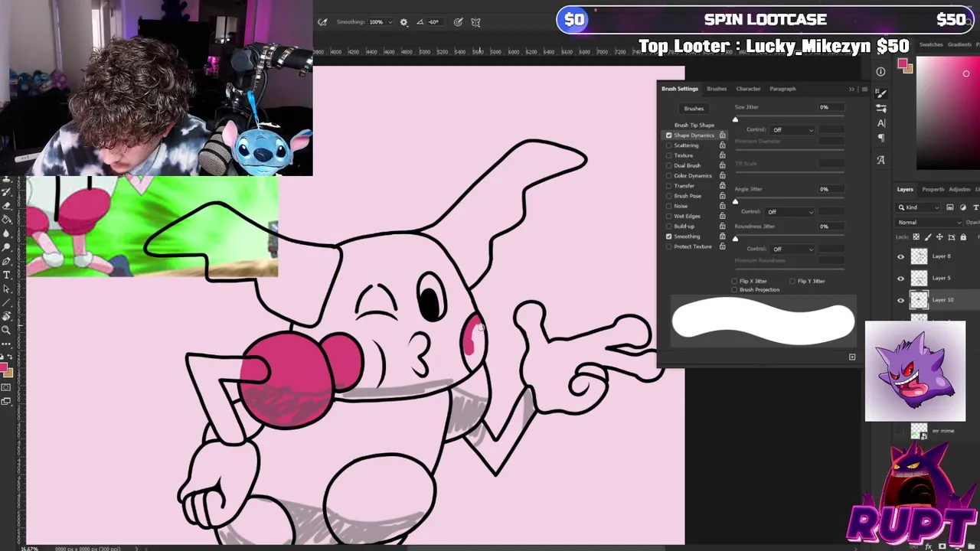This screenshot has height=551, width=980.
Task: Open the Paragraph panel dock icon
Action: 880,138
